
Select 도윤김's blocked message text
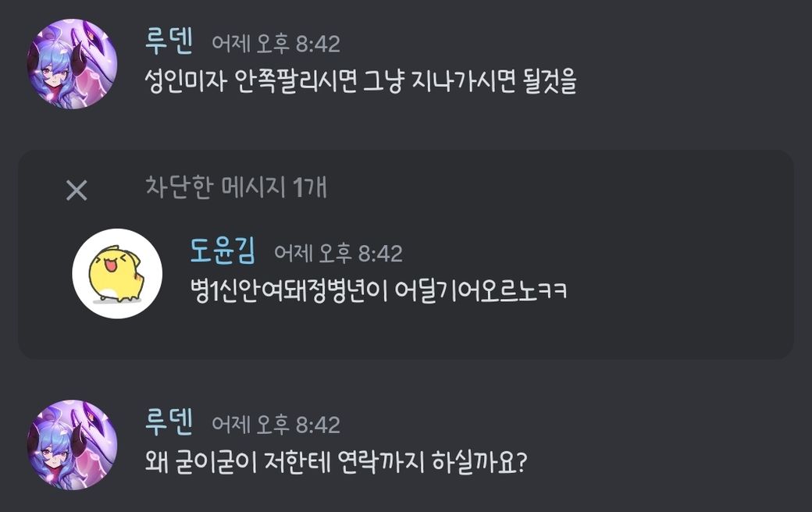coord(379,290)
